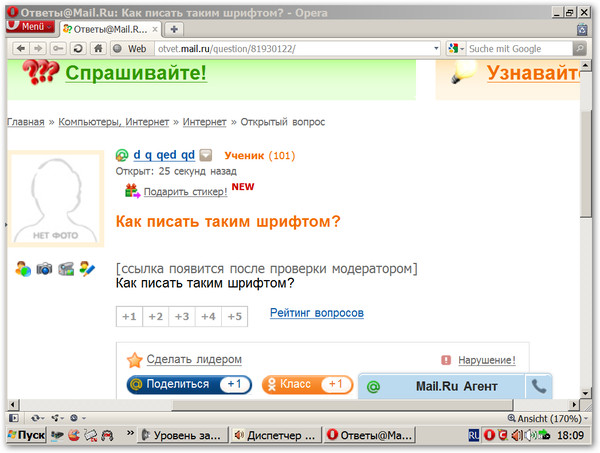Open the Пуск start button
600x453 pixels.
(26, 435)
